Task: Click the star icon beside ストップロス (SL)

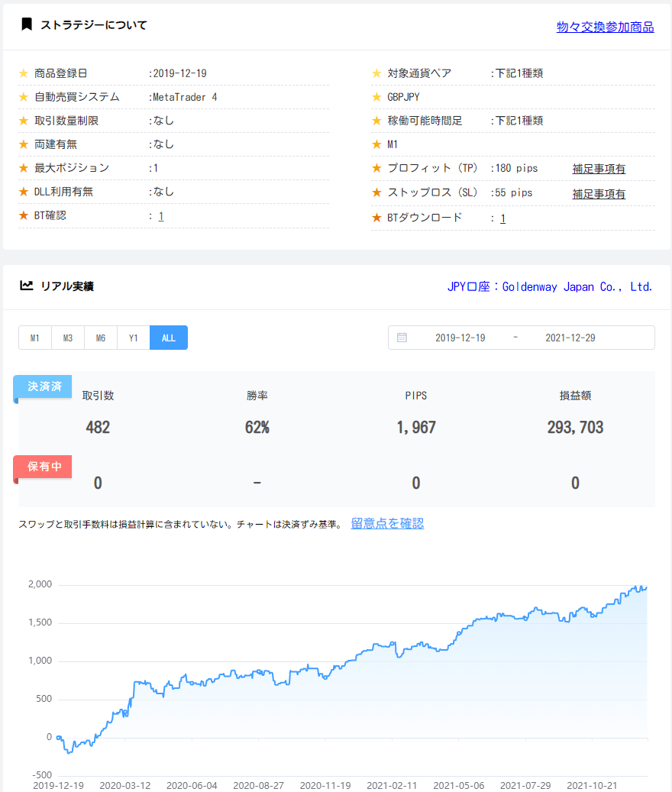Action: (376, 192)
